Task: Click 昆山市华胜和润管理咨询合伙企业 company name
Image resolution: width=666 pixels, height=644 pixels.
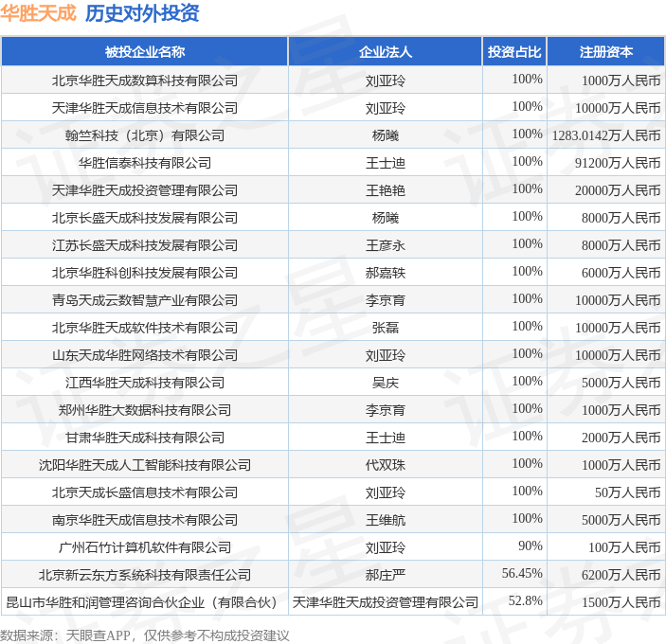Action: (142, 602)
